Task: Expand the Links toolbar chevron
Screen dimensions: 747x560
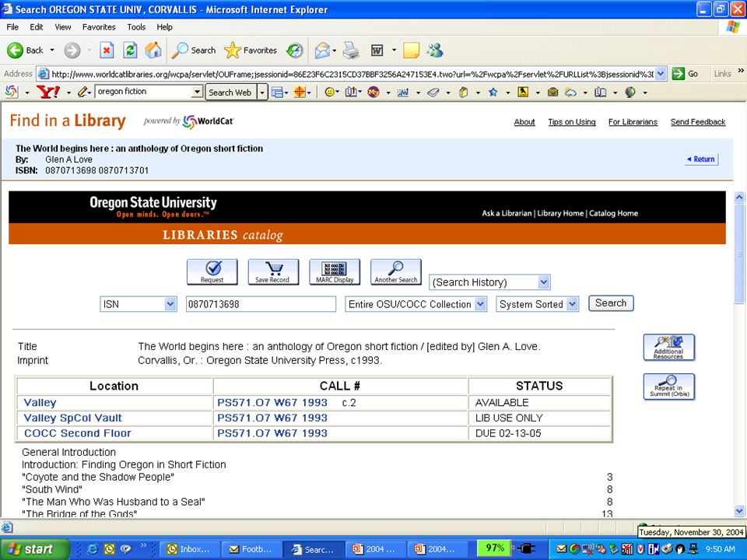Action: 741,72
